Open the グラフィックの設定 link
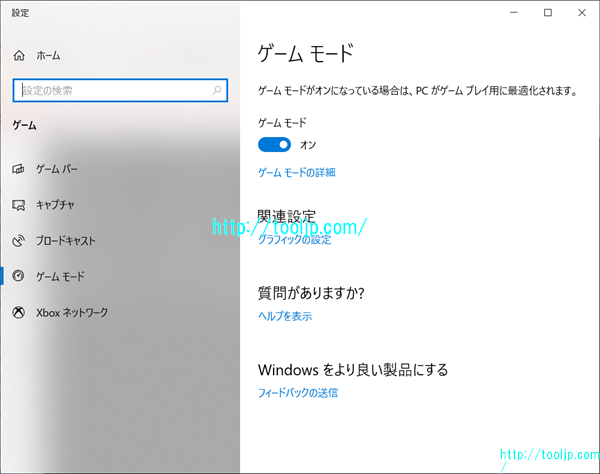Screen dimensions: 600x474 pyautogui.click(x=294, y=239)
